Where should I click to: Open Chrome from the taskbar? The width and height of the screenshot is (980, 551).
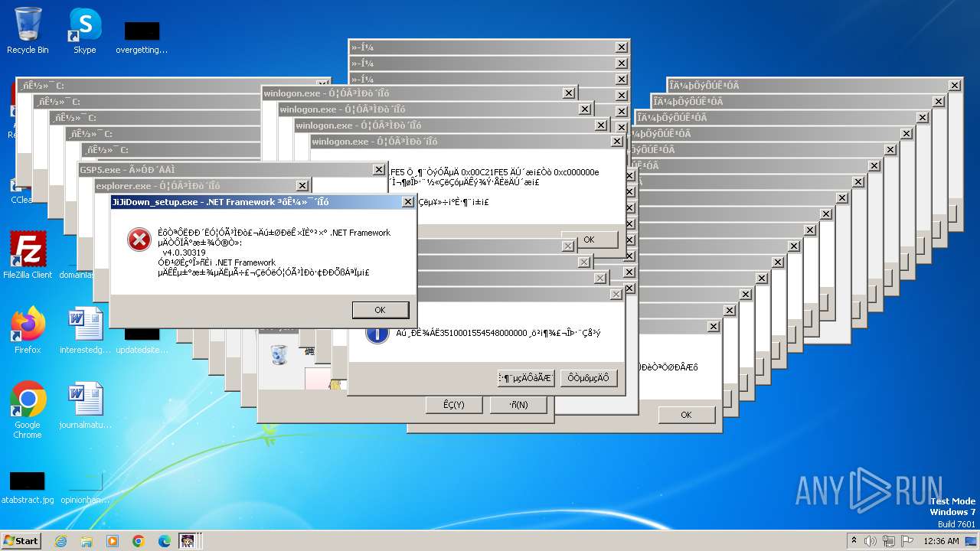coord(139,541)
